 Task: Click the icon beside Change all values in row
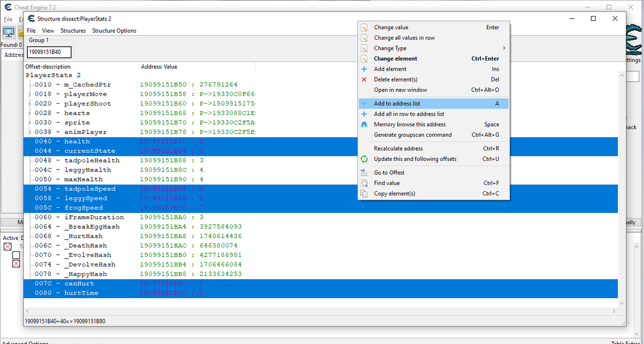pyautogui.click(x=364, y=38)
